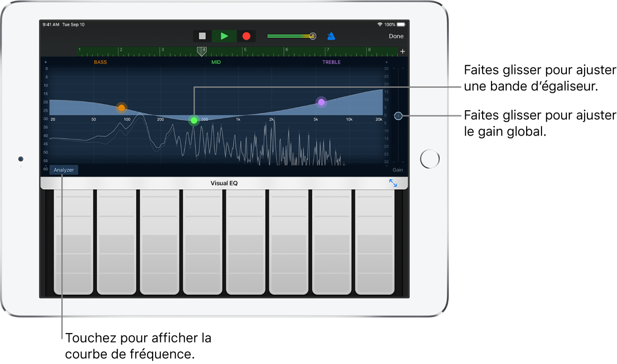Click the 9:41 AM clock text
The height and width of the screenshot is (364, 617).
51,24
